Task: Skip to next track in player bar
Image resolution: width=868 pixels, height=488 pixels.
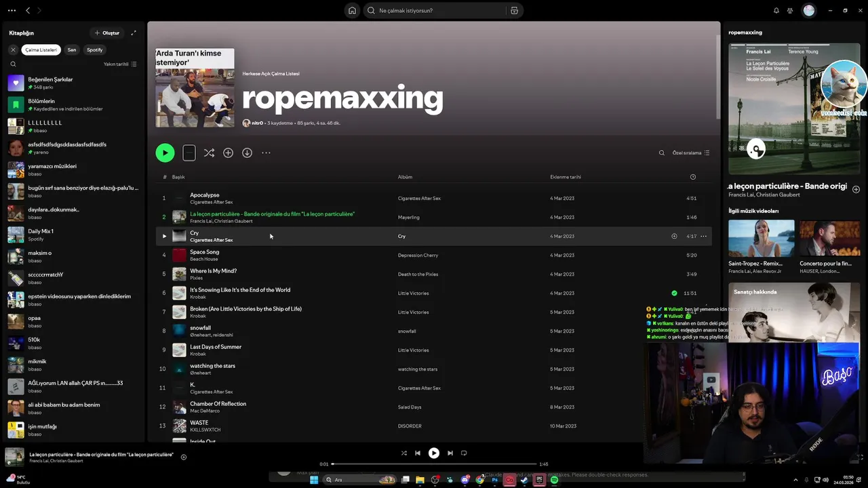Action: (450, 453)
